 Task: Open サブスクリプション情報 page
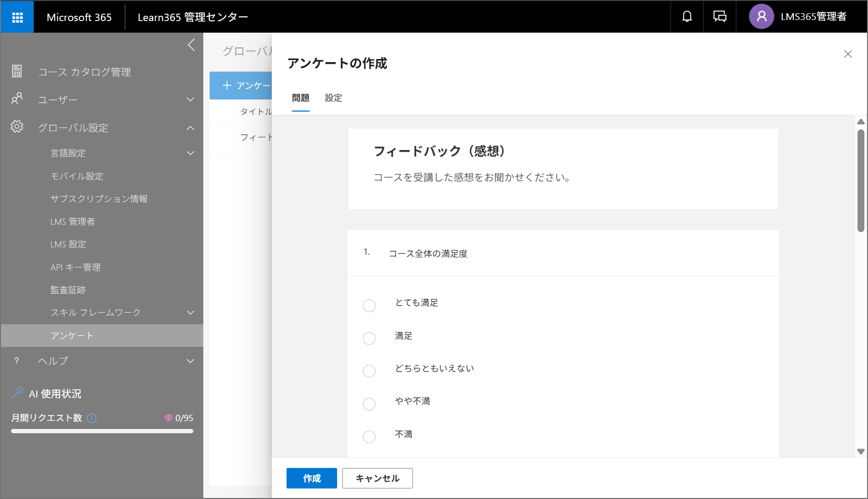coord(99,199)
